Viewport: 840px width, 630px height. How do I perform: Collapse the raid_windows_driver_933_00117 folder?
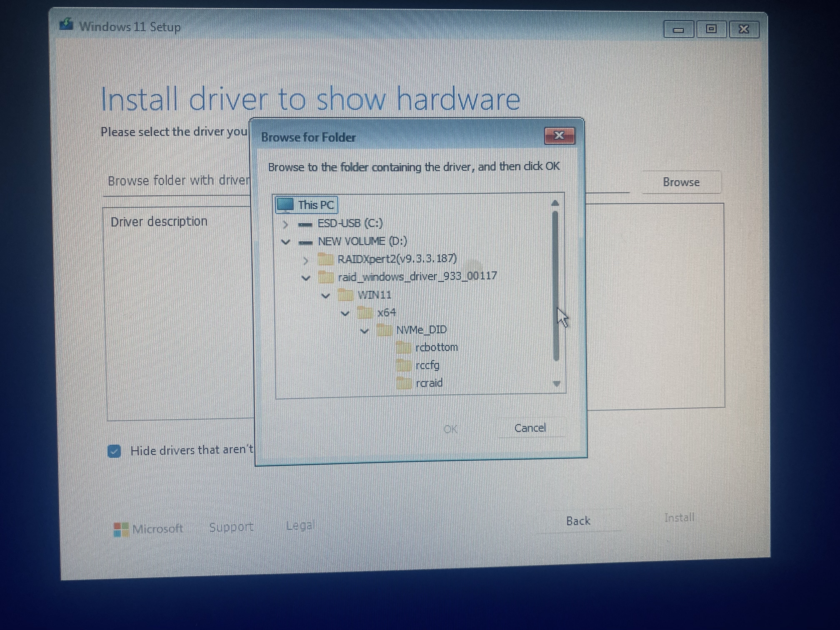click(x=306, y=278)
